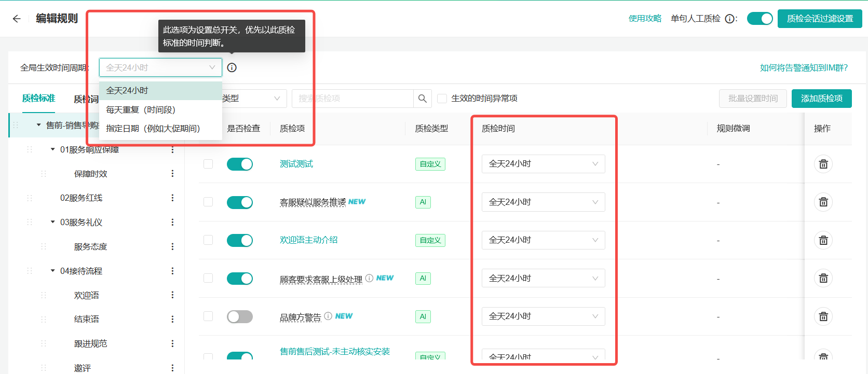Image resolution: width=868 pixels, height=374 pixels.
Task: Open 质检时间 dropdown for 品牌方警告
Action: pos(543,316)
